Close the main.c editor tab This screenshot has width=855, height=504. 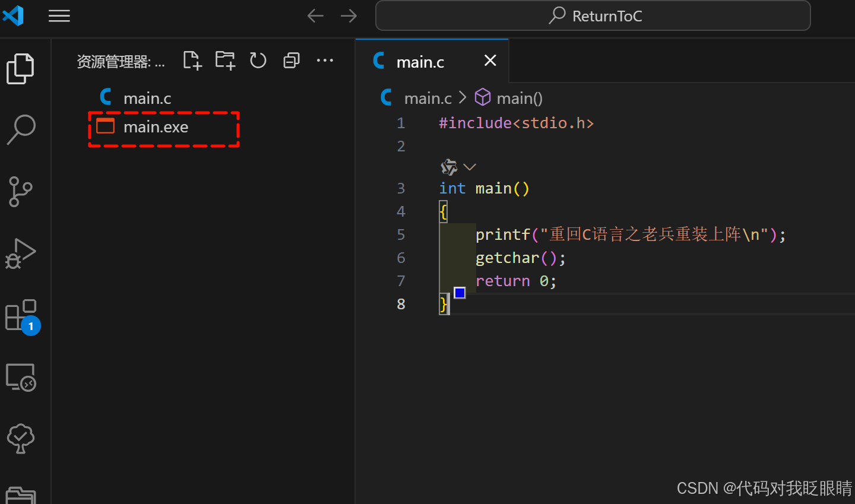(490, 61)
